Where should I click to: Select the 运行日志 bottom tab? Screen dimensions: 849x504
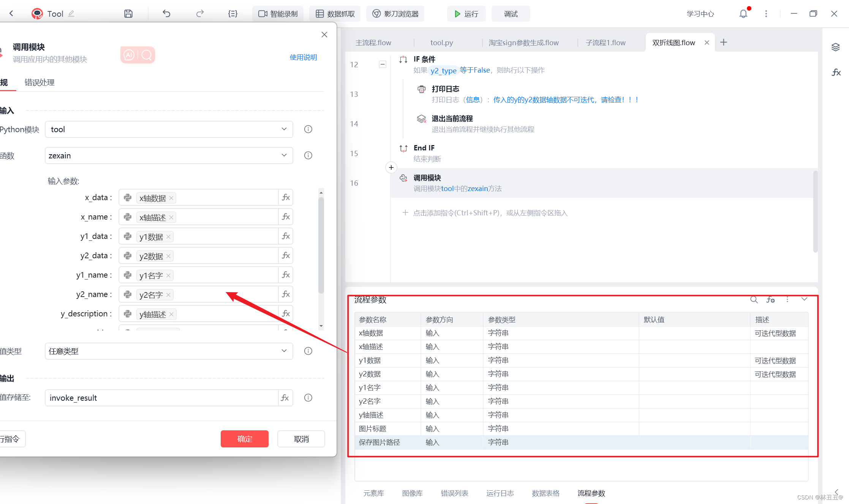pos(500,493)
